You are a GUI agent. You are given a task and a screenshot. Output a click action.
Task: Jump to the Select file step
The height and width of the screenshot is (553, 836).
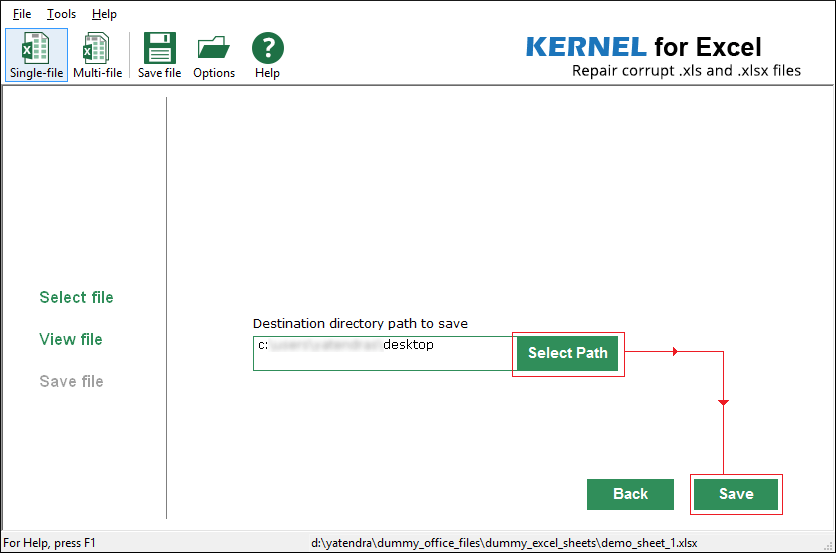76,297
